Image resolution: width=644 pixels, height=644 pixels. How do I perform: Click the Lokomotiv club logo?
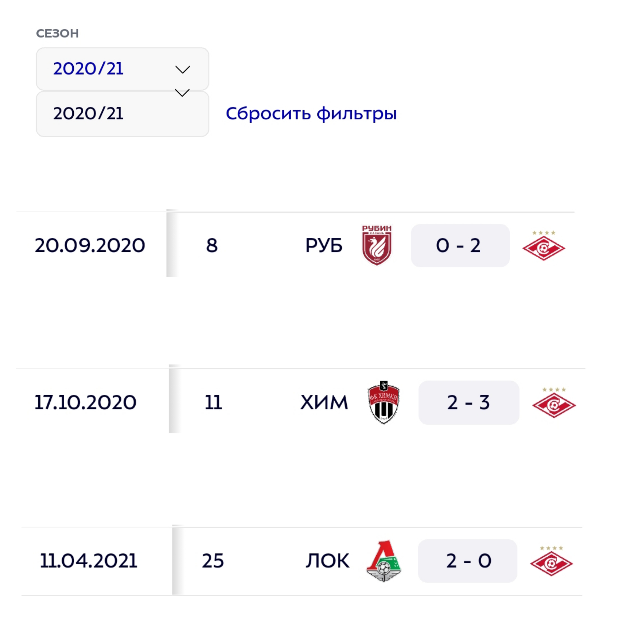[x=383, y=561]
